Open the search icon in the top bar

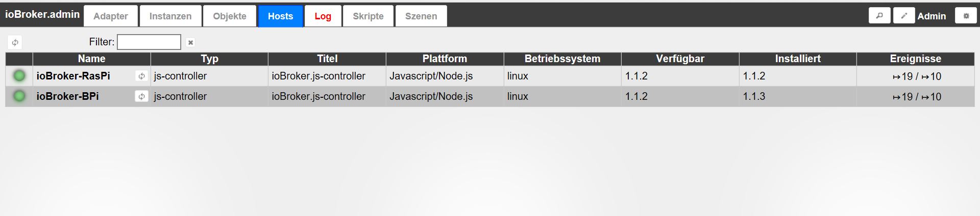tap(879, 16)
